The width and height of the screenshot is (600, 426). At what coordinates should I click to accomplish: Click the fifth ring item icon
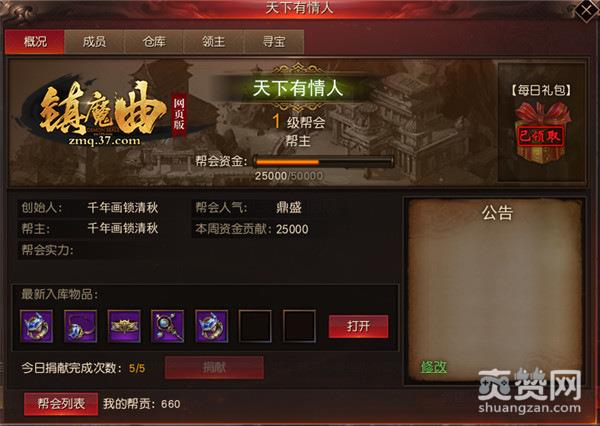[212, 326]
